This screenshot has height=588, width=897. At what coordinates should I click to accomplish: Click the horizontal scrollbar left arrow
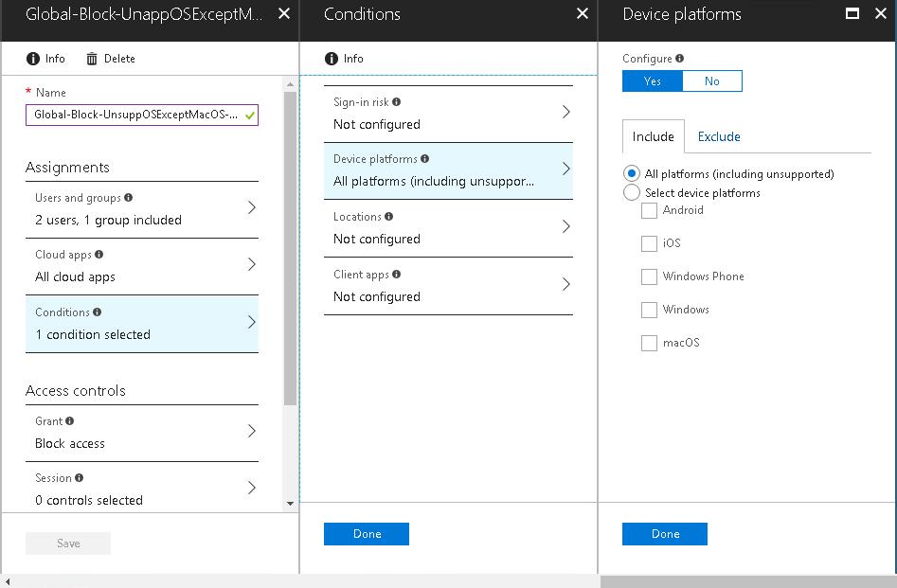click(x=7, y=581)
